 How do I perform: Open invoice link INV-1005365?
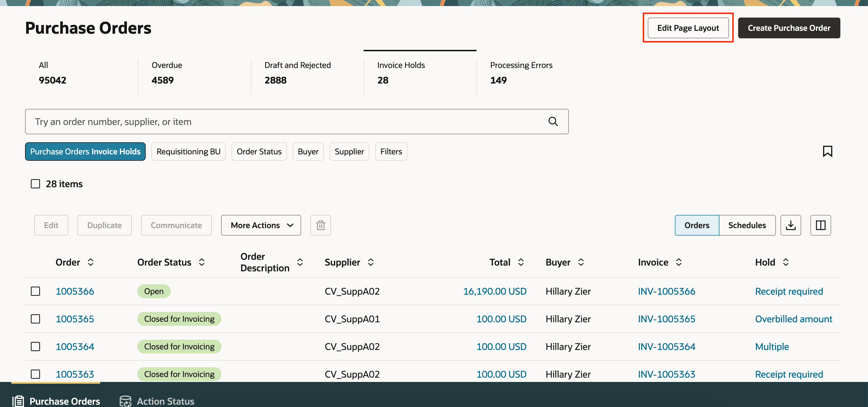pyautogui.click(x=666, y=319)
